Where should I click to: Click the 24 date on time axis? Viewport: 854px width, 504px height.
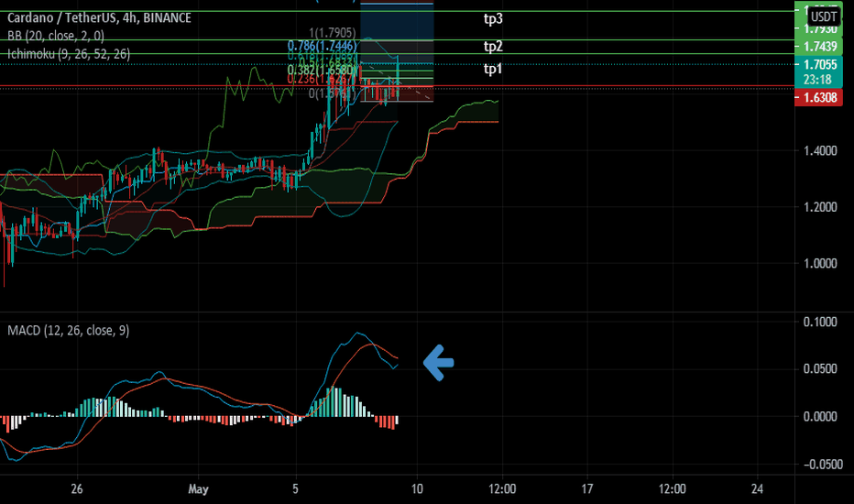coord(757,488)
